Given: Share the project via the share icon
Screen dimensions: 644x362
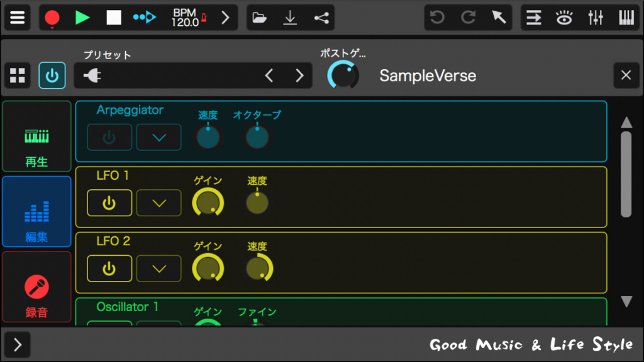Looking at the screenshot, I should tap(321, 18).
